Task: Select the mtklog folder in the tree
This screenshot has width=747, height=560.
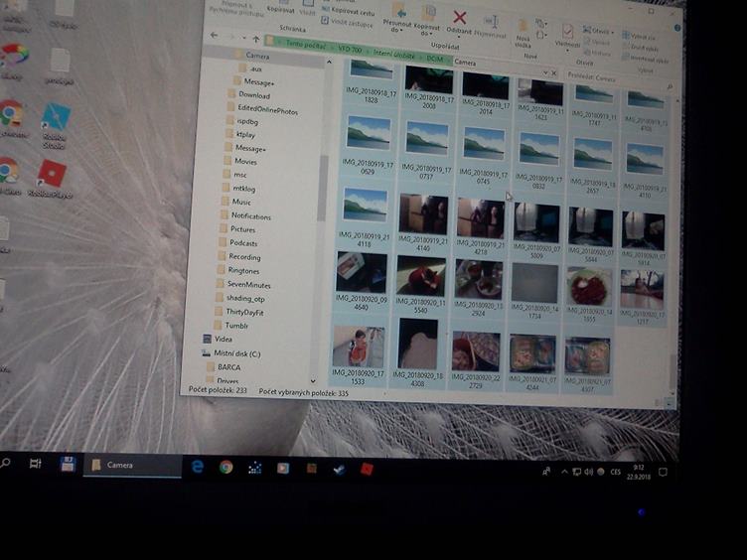Action: pos(244,188)
